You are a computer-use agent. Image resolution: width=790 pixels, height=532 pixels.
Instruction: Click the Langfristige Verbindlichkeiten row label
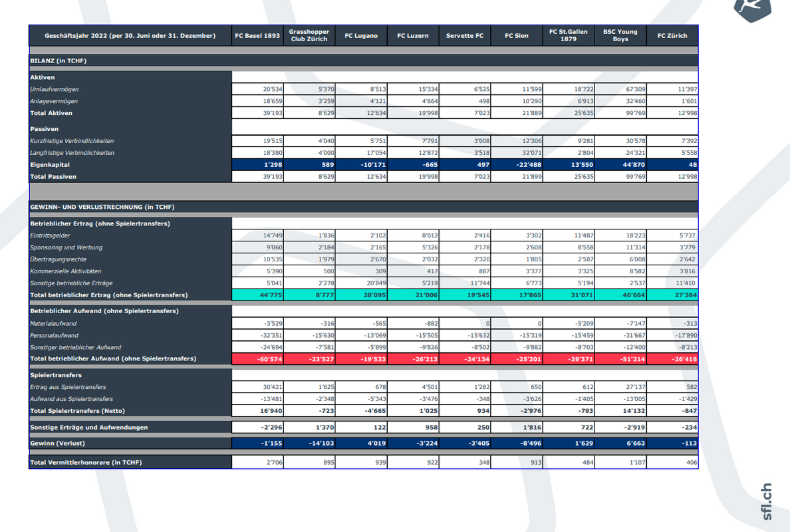[72, 153]
